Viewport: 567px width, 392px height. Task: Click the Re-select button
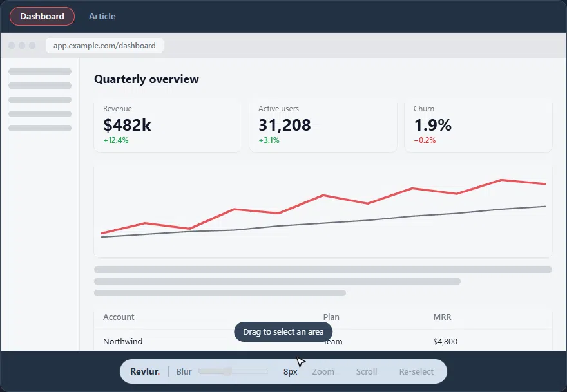pos(416,372)
